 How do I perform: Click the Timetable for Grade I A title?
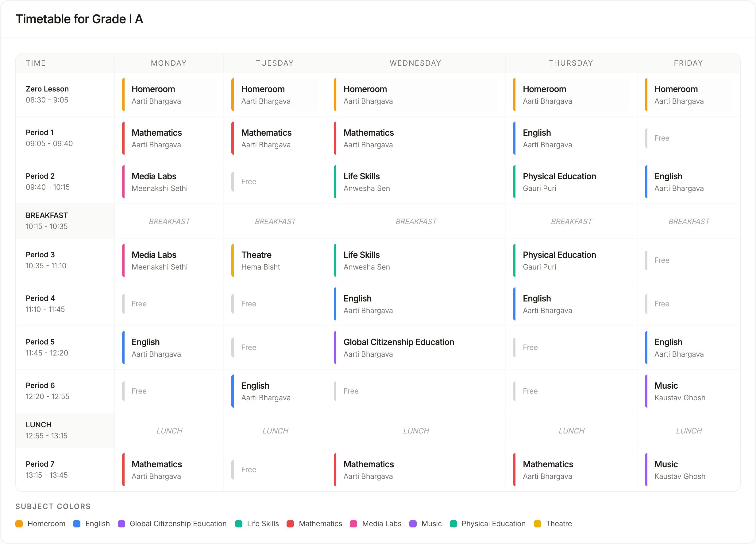click(79, 19)
